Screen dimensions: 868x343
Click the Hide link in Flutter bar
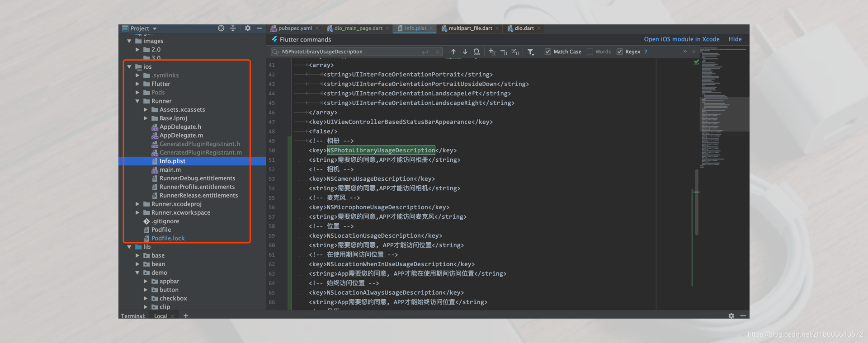point(735,39)
